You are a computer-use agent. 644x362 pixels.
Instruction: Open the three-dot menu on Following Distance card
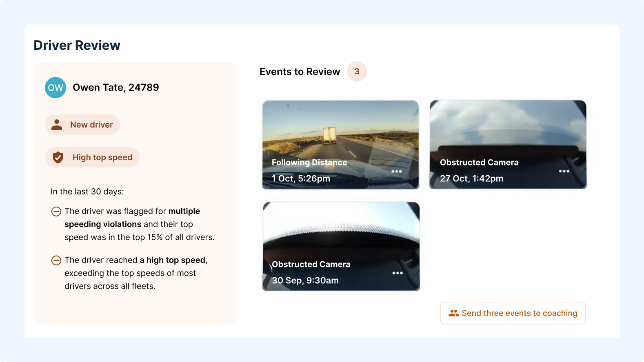coord(397,171)
